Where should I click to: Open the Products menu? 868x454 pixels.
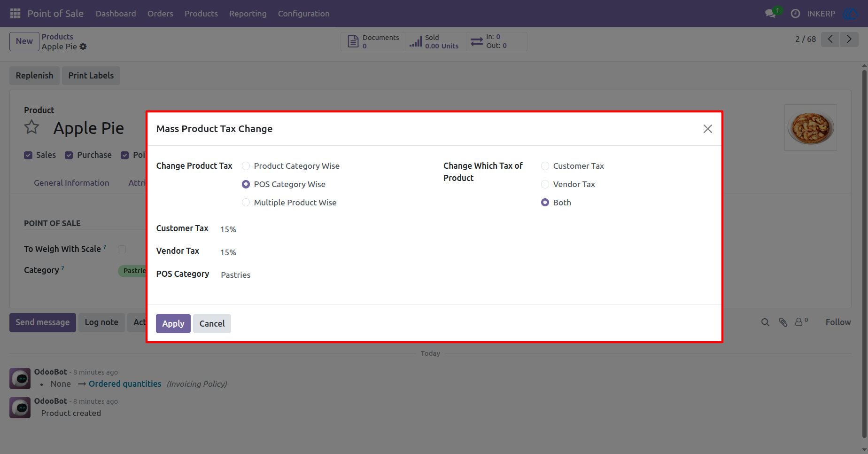[x=201, y=14]
